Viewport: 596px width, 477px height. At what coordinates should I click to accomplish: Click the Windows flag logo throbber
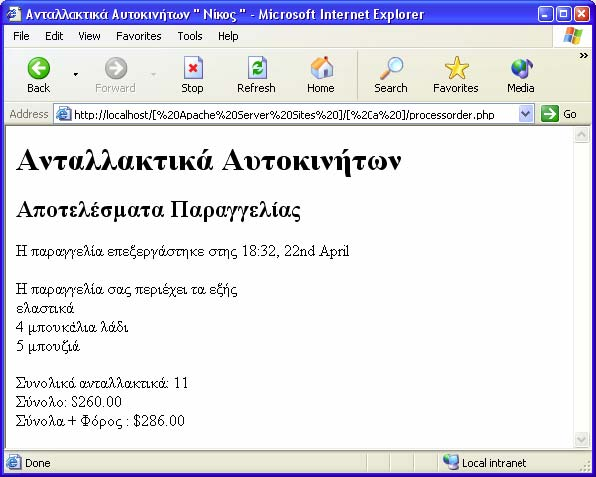click(x=573, y=35)
